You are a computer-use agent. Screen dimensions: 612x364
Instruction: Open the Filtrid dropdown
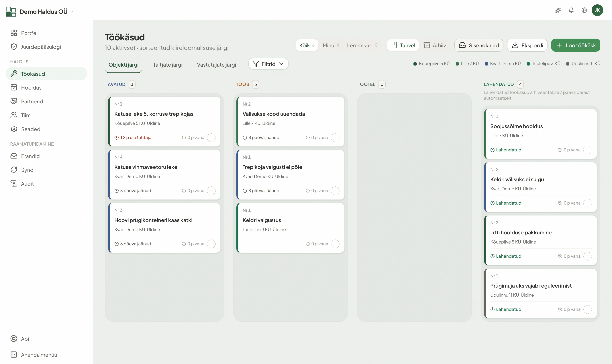coord(268,64)
